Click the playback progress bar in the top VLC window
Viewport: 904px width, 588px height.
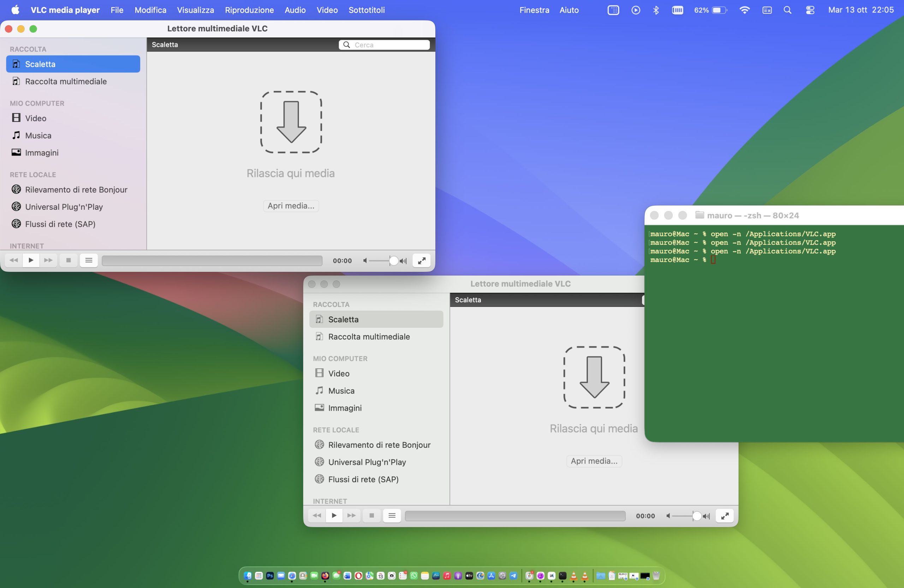click(x=212, y=261)
